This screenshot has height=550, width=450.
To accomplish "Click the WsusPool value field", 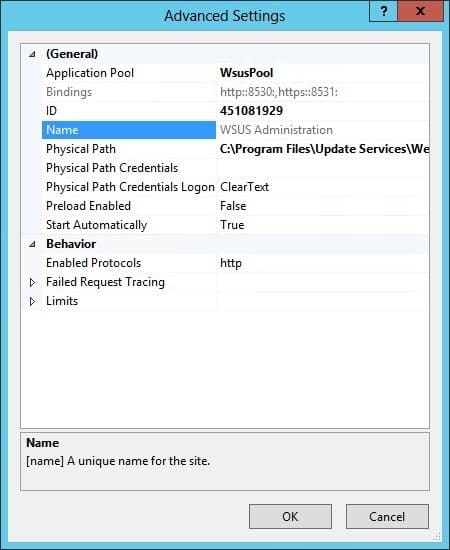I will coord(323,73).
